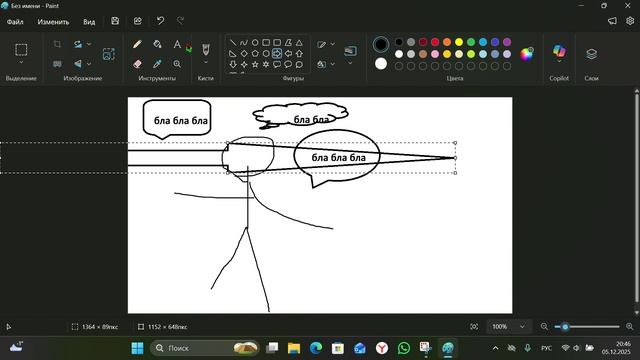The image size is (640, 360).
Task: Open the Изменить menu
Action: click(53, 22)
